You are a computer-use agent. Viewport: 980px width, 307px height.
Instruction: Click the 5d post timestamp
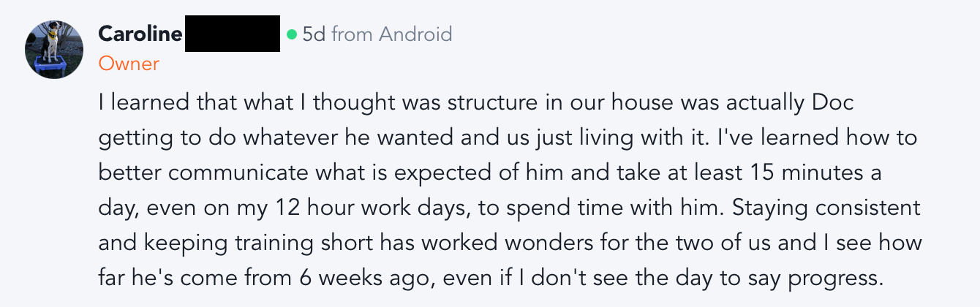click(314, 34)
